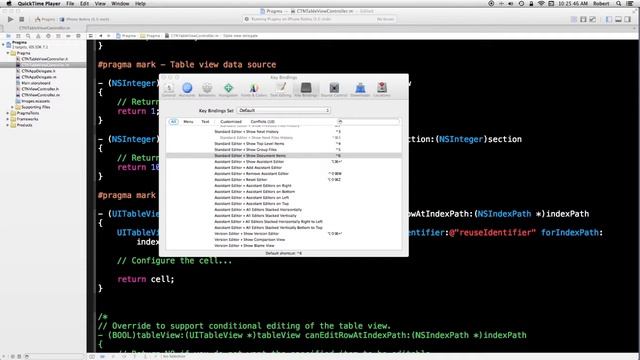Choose the Pragma scheme selector
Screen dimensions: 640x360
45,19
